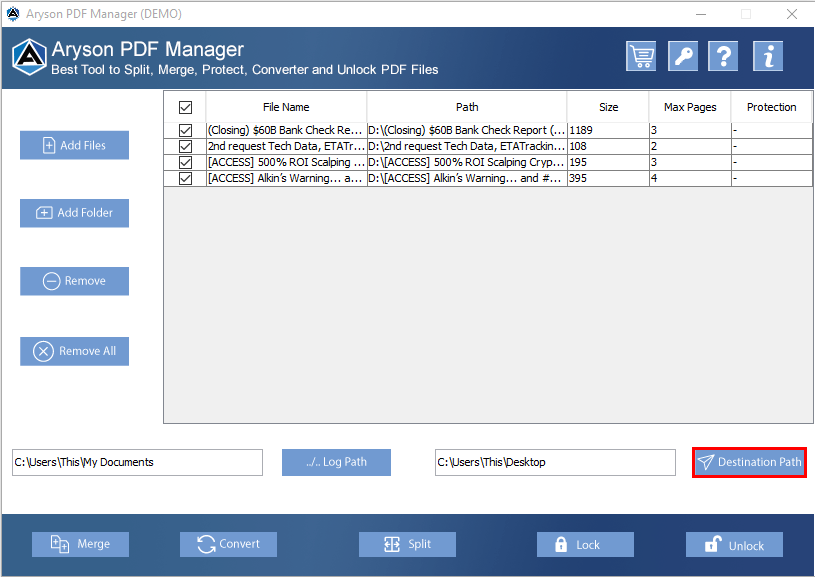
Task: Click path 'D:\[ACCESS] 500% ROI Scalping Cryp…'
Action: coord(466,162)
